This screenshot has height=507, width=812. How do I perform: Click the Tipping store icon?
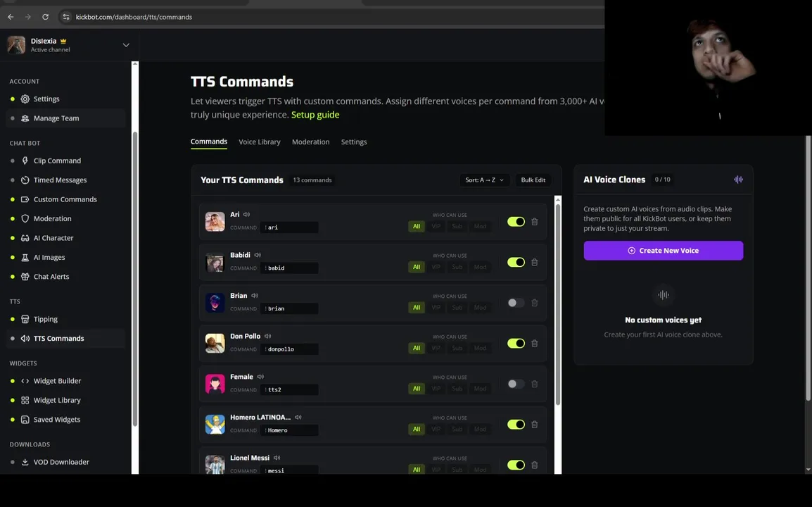[25, 319]
